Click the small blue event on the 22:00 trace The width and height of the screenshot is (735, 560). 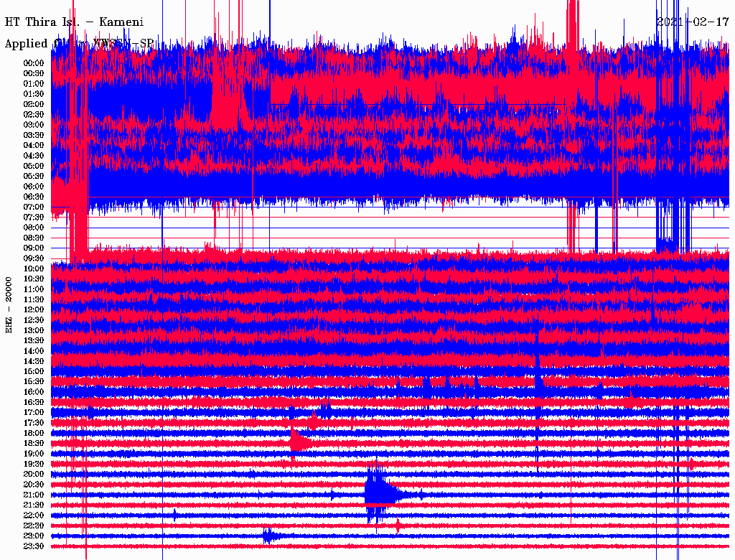174,515
